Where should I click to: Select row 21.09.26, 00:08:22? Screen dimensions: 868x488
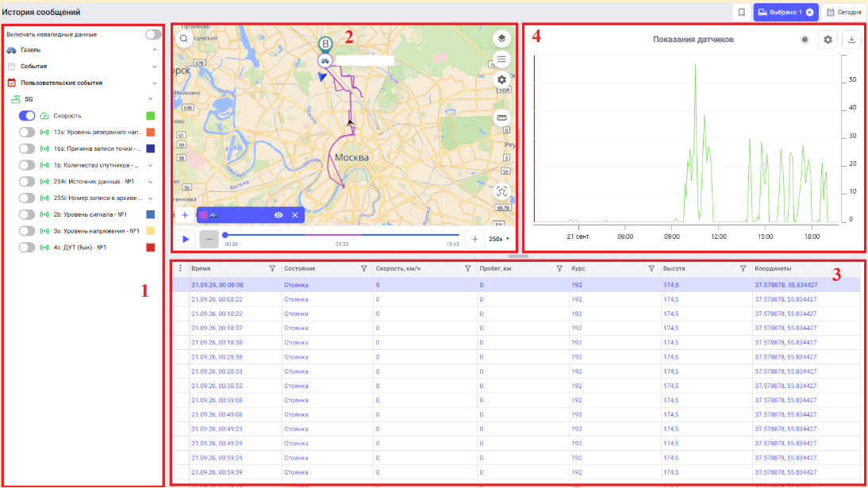(516, 299)
